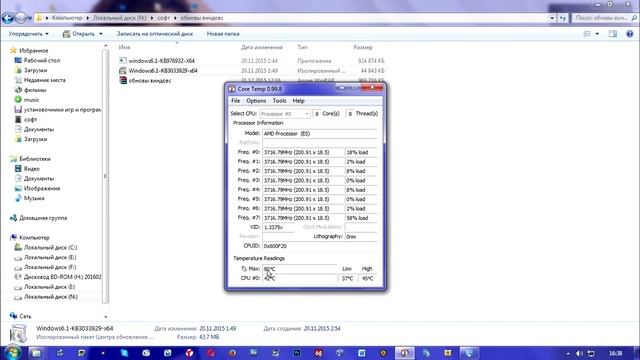Open the софт favorite in sidebar
640x360 pixels.
click(x=30, y=120)
